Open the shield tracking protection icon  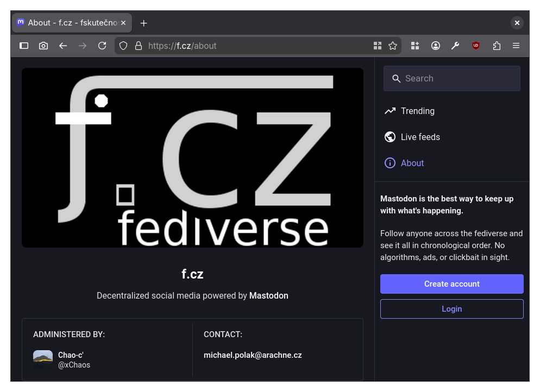tap(123, 46)
